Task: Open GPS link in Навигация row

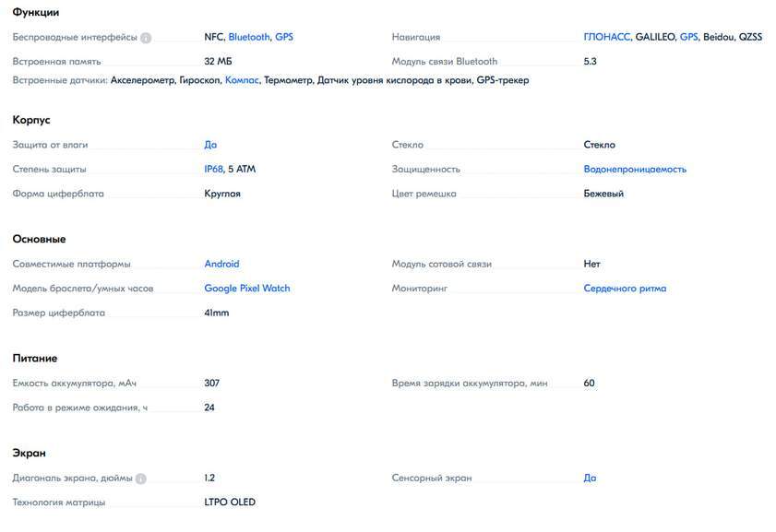Action: (x=689, y=37)
